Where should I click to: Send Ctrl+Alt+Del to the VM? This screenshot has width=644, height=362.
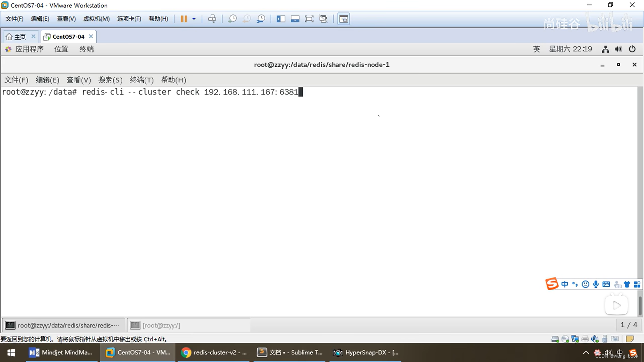coord(212,19)
